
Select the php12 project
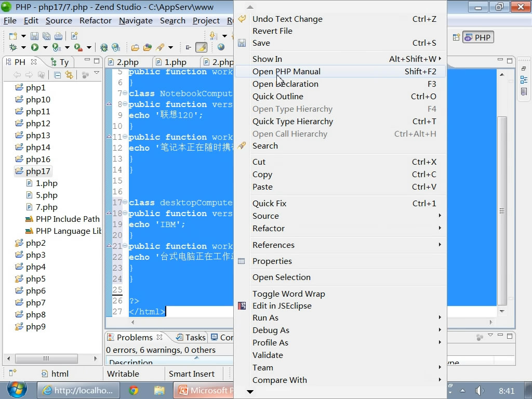click(x=33, y=124)
